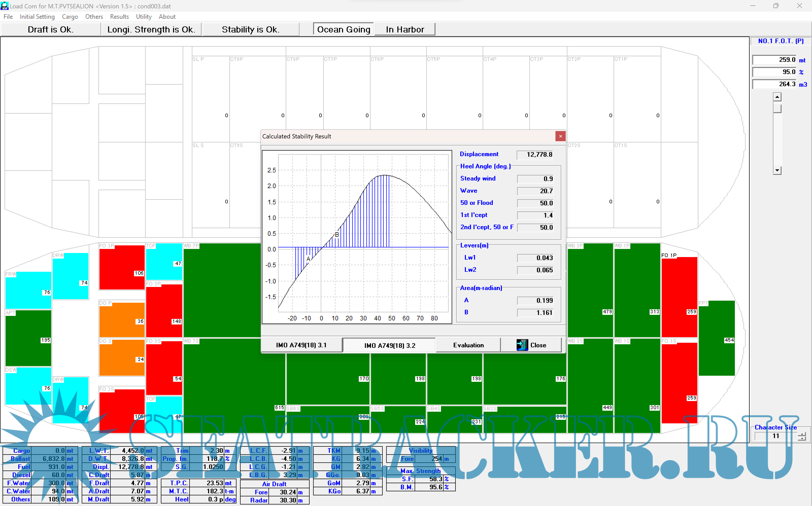This screenshot has height=506, width=812.
Task: Close the Calculated Stability Result dialog
Action: coord(560,136)
